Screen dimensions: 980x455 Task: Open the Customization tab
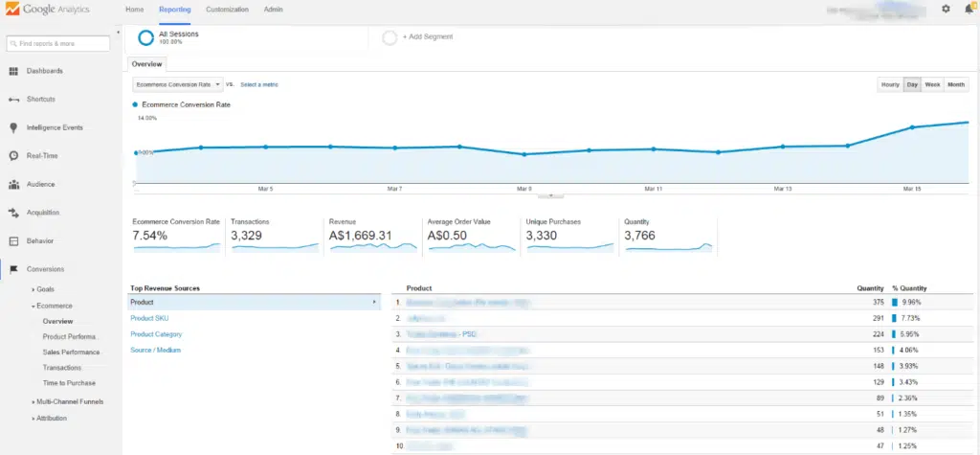coord(228,10)
